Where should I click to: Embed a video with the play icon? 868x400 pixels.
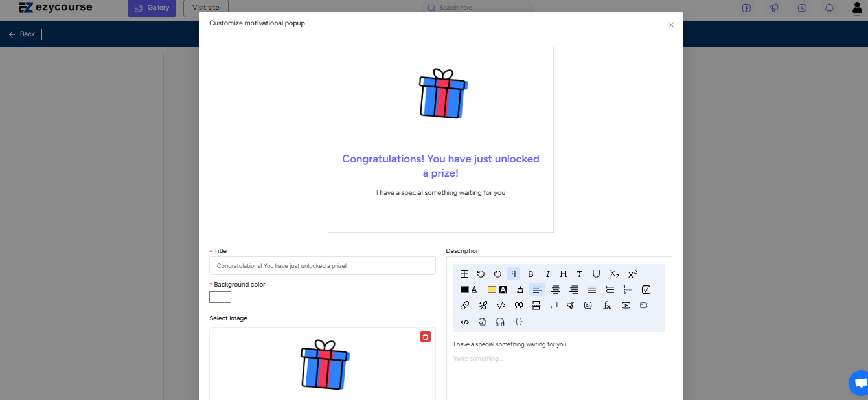[x=626, y=306]
